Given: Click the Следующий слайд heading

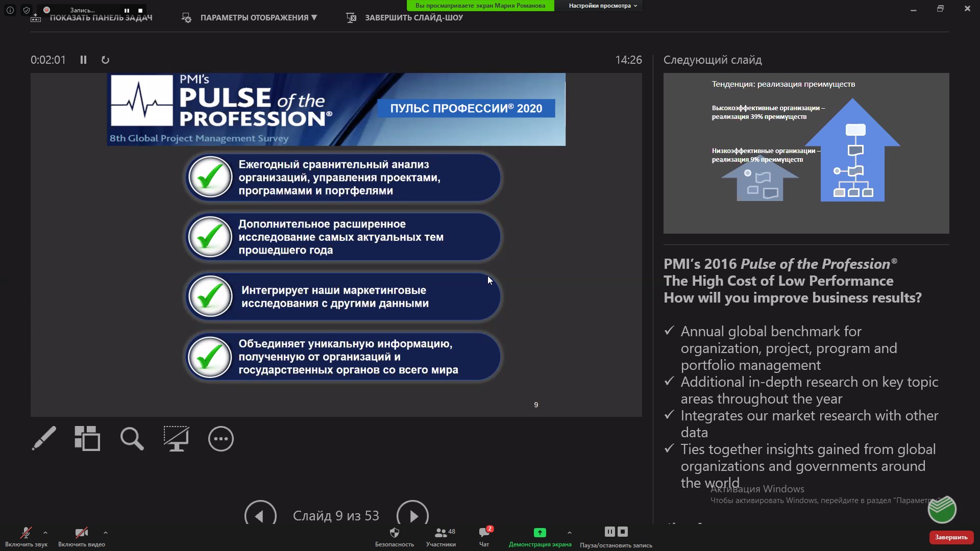Looking at the screenshot, I should (713, 60).
